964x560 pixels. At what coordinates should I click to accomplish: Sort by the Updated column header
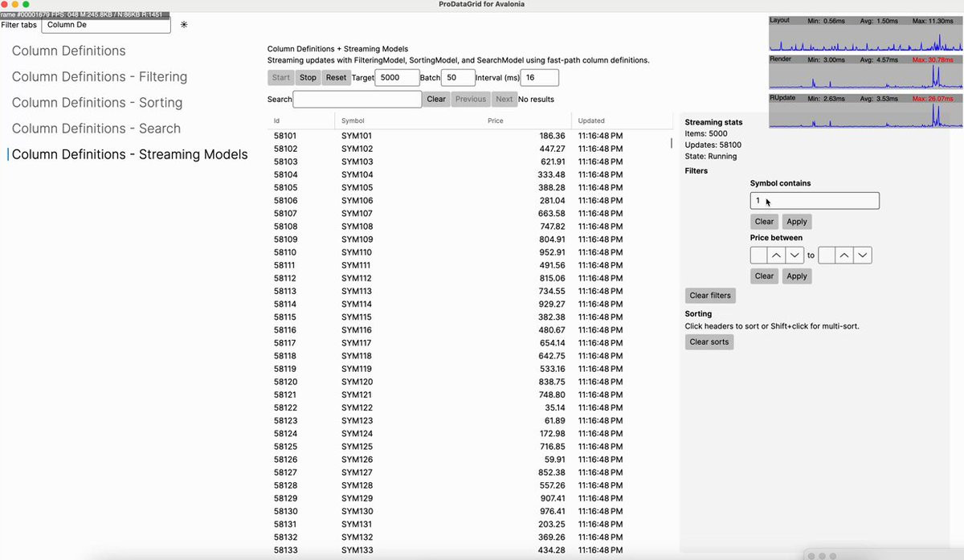(x=622, y=121)
